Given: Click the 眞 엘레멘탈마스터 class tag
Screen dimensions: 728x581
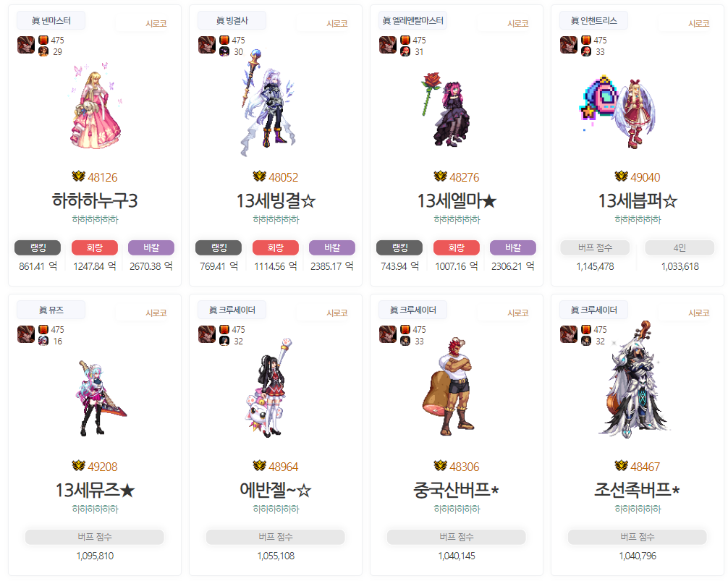Looking at the screenshot, I should [x=412, y=20].
